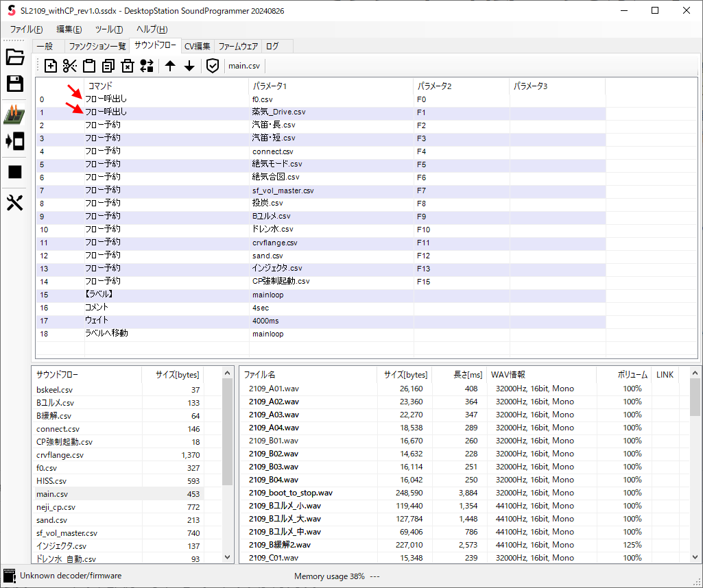Image resolution: width=703 pixels, height=588 pixels.
Task: Click the clipboard paste icon
Action: coord(89,66)
